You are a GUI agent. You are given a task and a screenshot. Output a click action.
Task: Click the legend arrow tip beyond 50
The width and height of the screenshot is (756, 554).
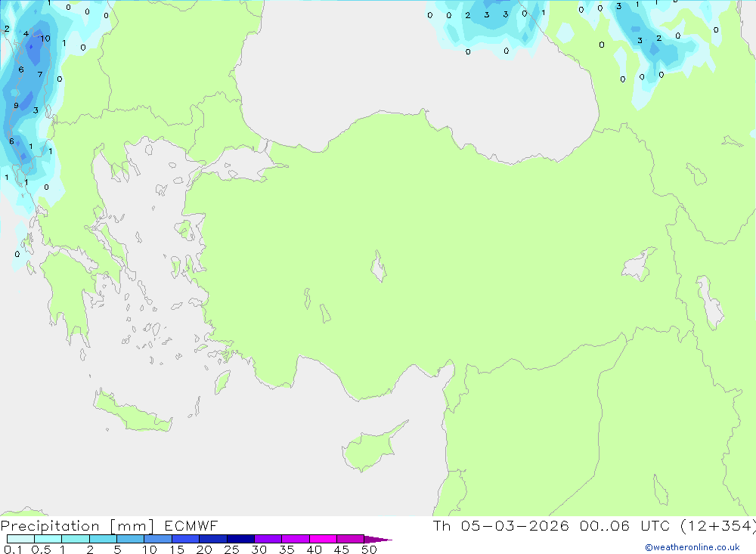(378, 540)
